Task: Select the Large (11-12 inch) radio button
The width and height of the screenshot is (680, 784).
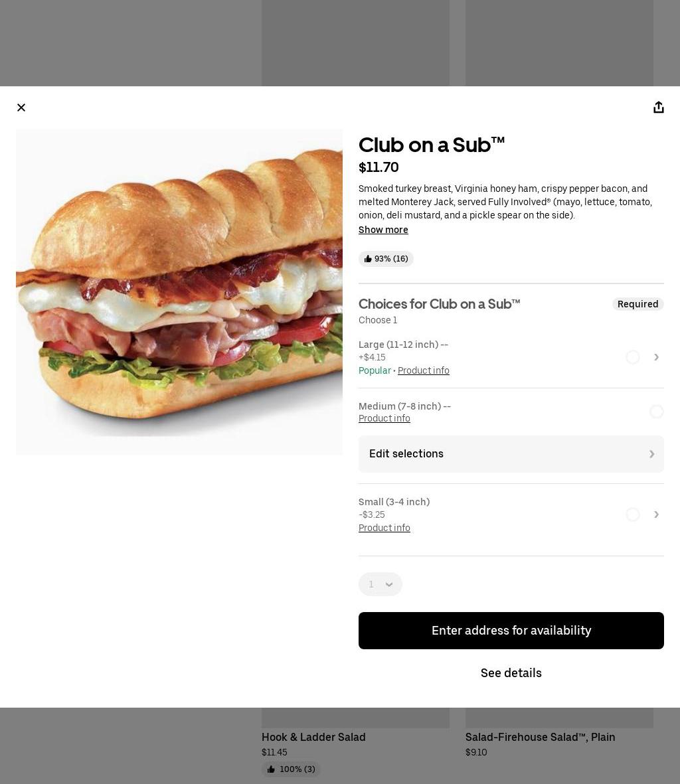Action: tap(632, 357)
